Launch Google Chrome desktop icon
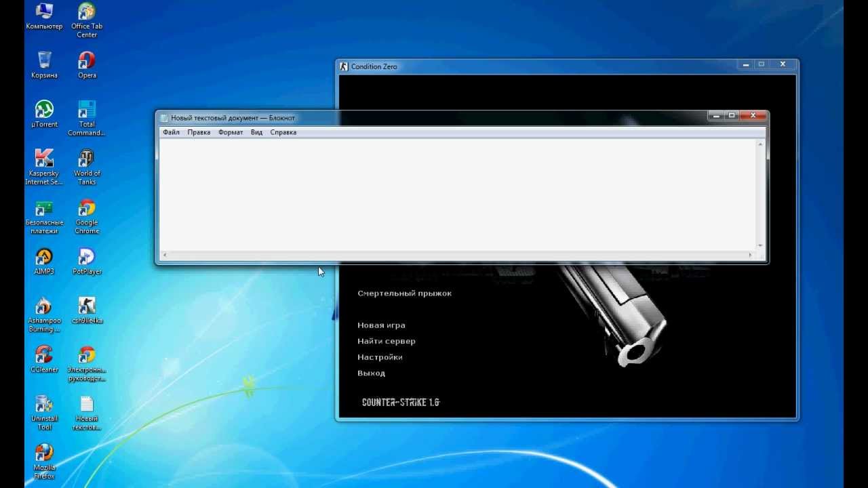868x488 pixels. click(87, 216)
